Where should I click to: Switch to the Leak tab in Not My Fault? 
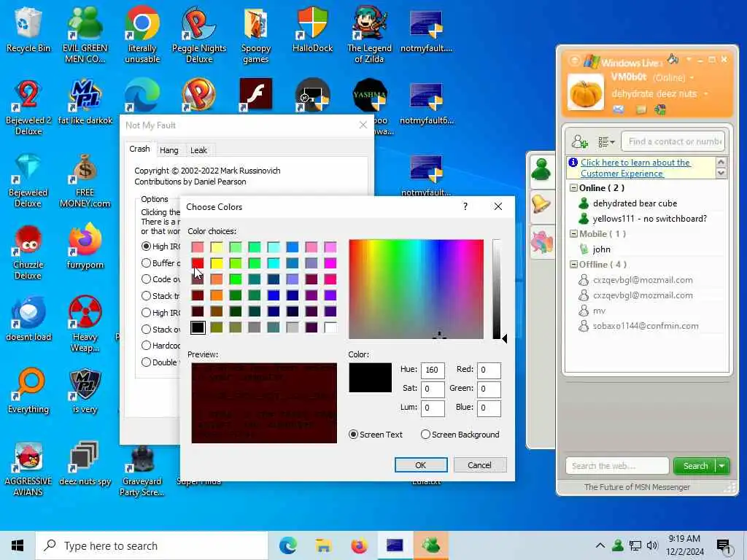[198, 150]
